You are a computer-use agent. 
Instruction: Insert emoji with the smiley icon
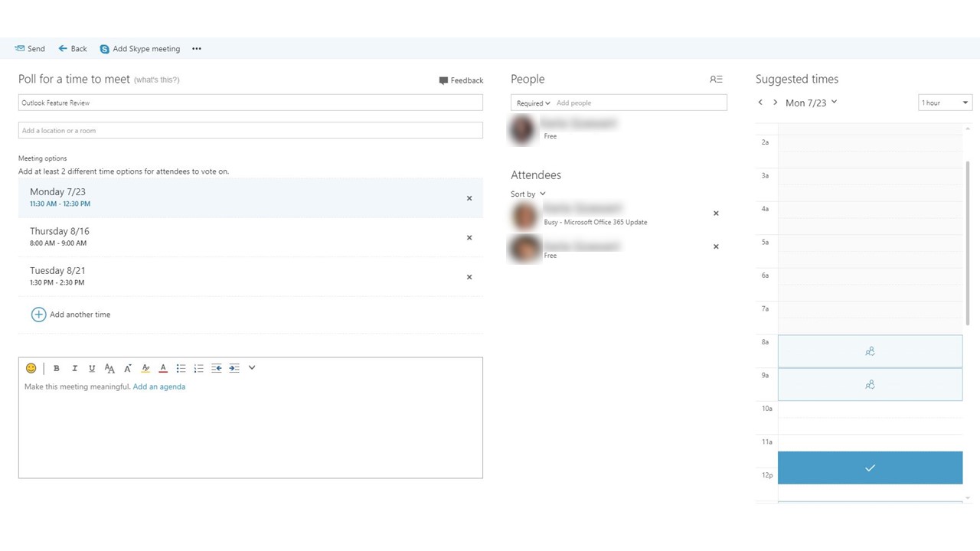point(31,368)
